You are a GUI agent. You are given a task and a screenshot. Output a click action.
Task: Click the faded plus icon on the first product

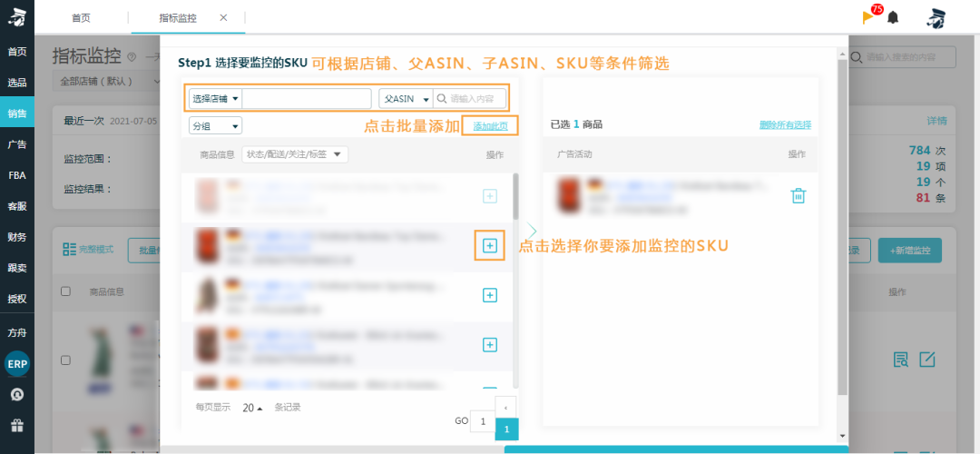pyautogui.click(x=490, y=196)
